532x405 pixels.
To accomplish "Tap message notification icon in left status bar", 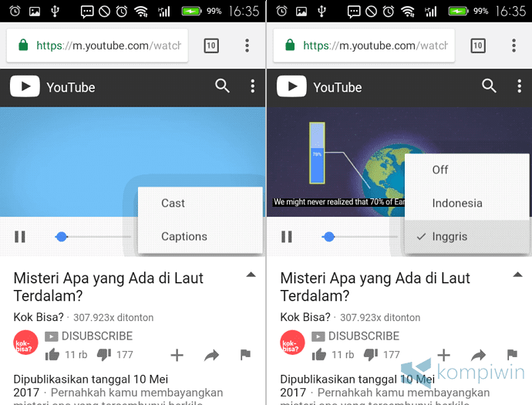I will (87, 12).
